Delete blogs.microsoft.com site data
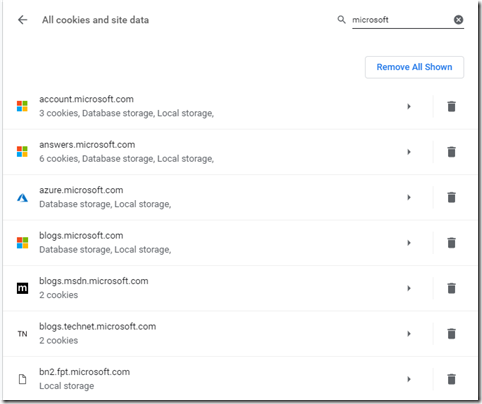The width and height of the screenshot is (482, 404). 451,243
